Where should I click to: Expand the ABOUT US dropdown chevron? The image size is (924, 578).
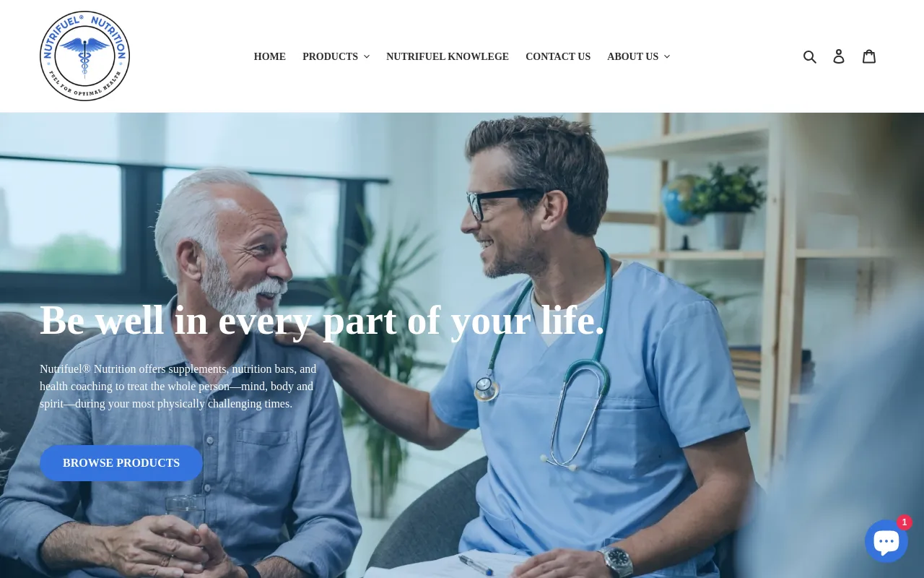pos(667,56)
